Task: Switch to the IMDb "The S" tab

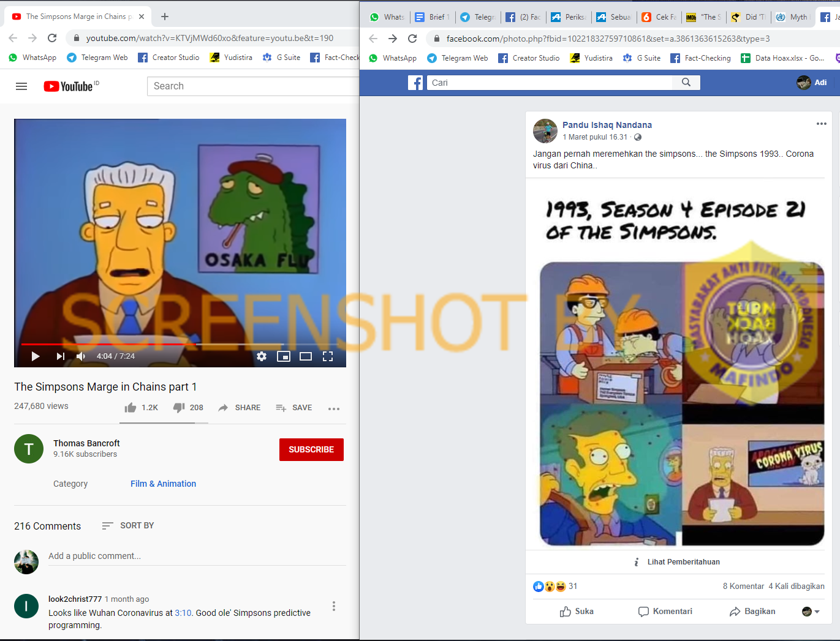Action: tap(705, 17)
